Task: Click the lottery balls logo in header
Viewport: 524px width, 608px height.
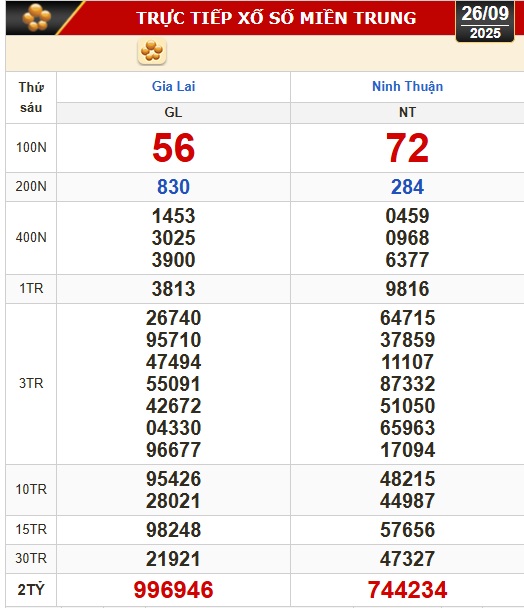Action: (x=36, y=18)
